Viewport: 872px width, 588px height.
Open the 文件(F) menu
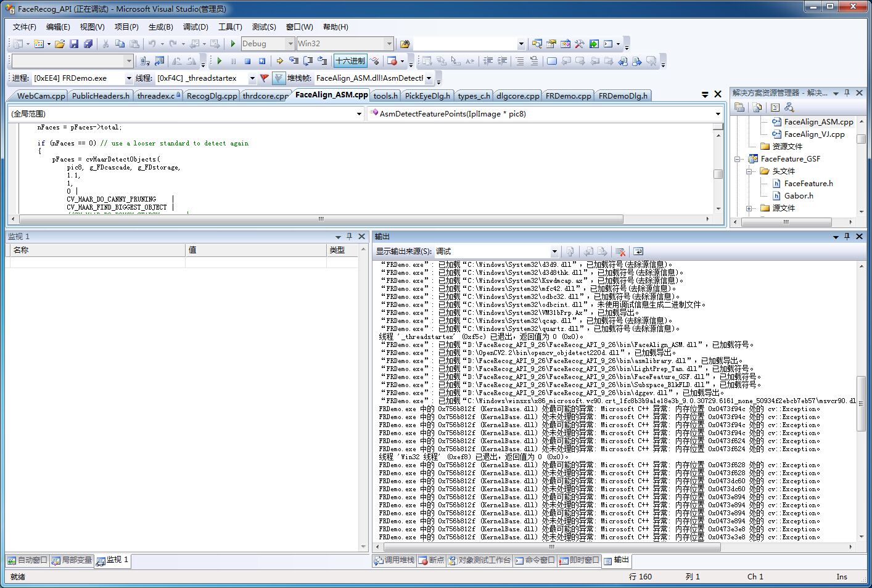(x=24, y=27)
